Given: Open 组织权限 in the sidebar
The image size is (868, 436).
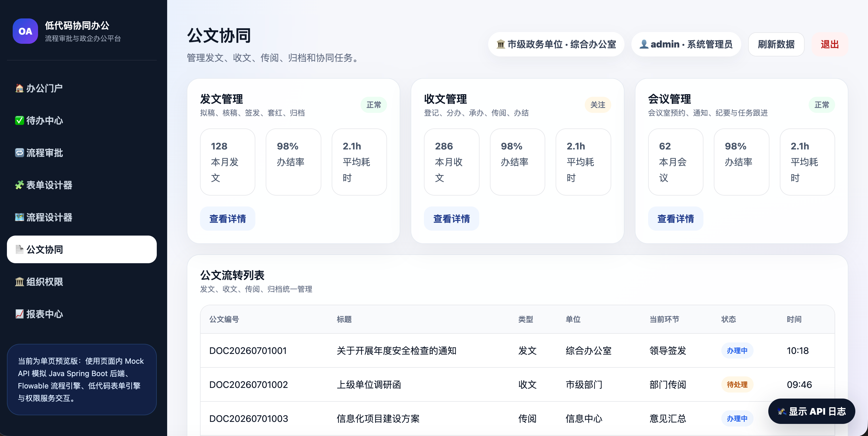Looking at the screenshot, I should coord(82,282).
